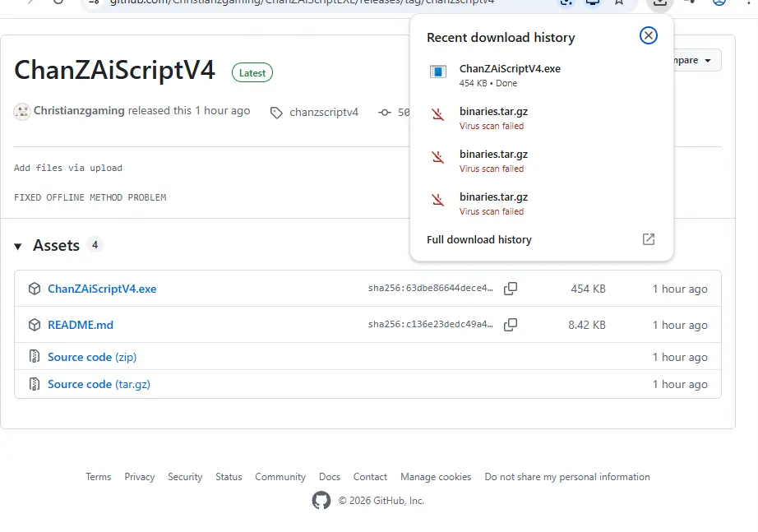Click the zip file icon beside Source code (zip)
758x532 pixels.
point(35,357)
